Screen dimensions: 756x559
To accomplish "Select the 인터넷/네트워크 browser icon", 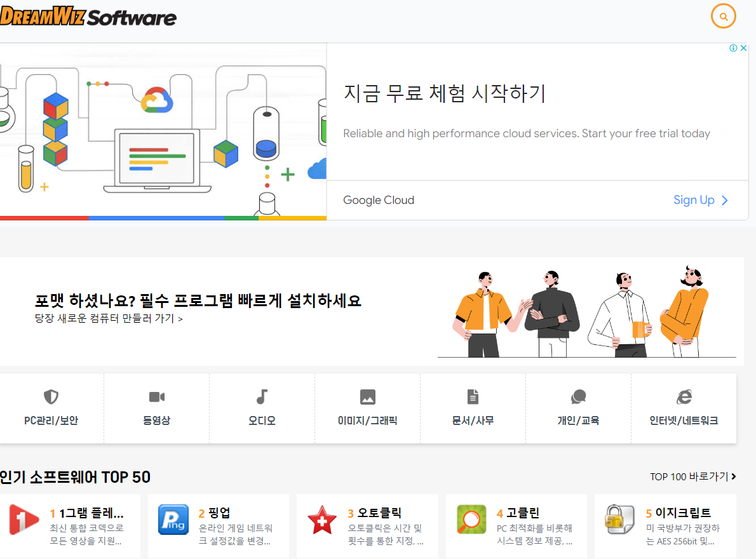I will (683, 396).
